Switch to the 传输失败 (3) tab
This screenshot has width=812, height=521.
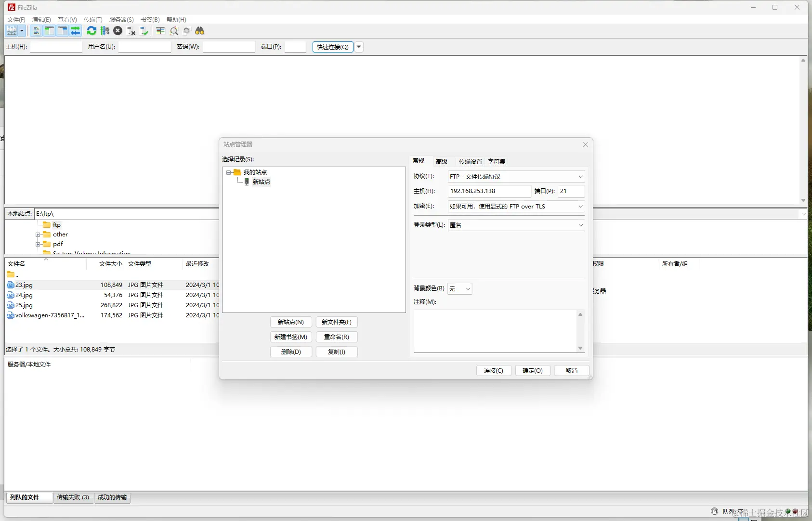click(73, 497)
